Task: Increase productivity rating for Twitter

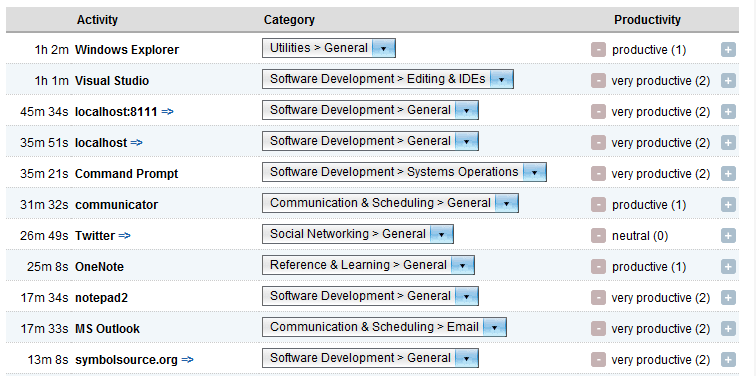Action: coord(728,236)
